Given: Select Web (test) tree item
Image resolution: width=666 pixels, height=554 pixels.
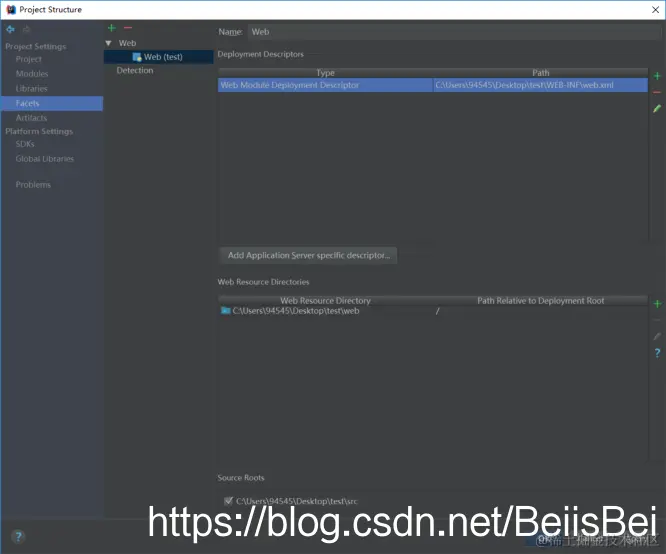Looking at the screenshot, I should point(158,57).
